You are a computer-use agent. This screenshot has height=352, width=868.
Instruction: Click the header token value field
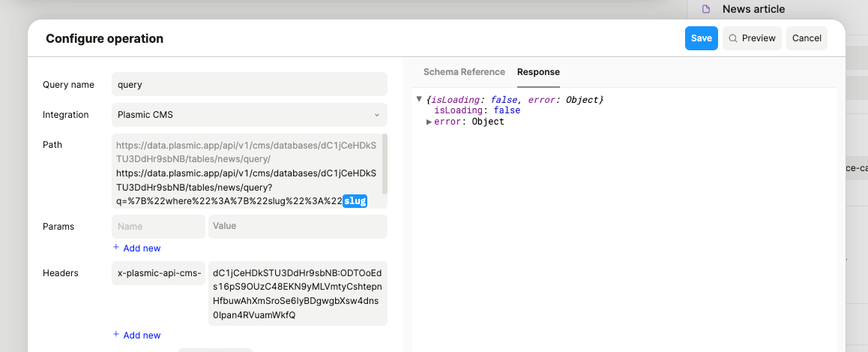coord(298,293)
